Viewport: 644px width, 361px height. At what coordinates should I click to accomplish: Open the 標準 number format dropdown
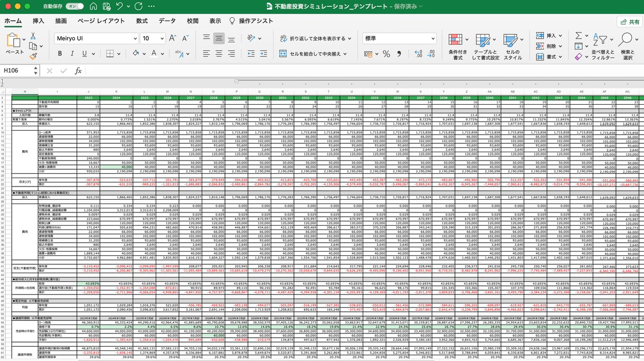(x=433, y=39)
